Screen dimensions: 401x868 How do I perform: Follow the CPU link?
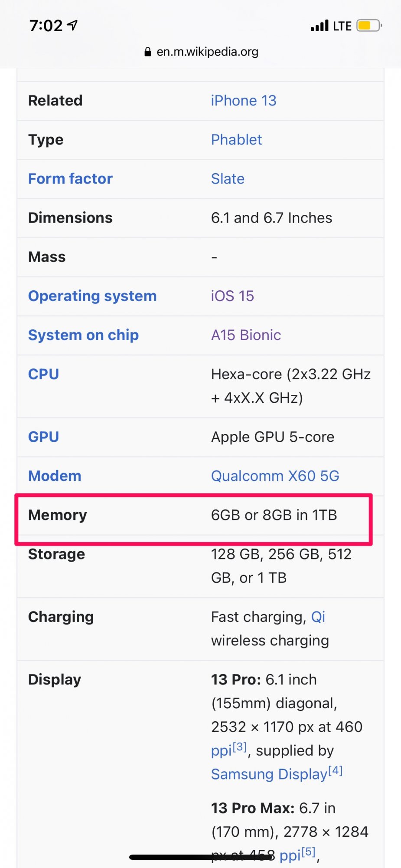pyautogui.click(x=43, y=374)
